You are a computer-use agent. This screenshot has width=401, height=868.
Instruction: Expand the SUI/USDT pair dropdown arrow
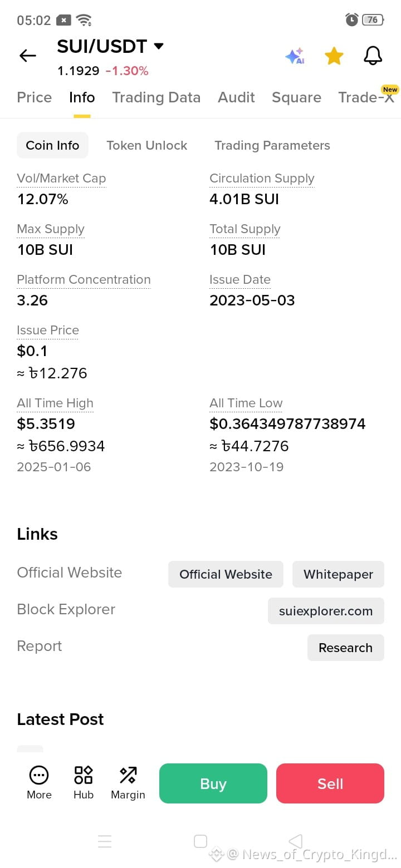point(159,46)
